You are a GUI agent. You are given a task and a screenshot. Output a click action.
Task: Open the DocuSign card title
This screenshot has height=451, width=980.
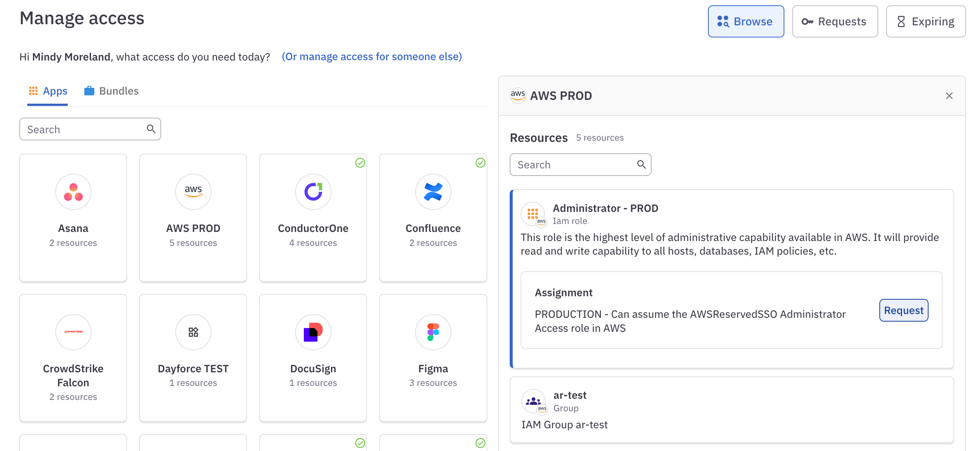[x=313, y=369]
